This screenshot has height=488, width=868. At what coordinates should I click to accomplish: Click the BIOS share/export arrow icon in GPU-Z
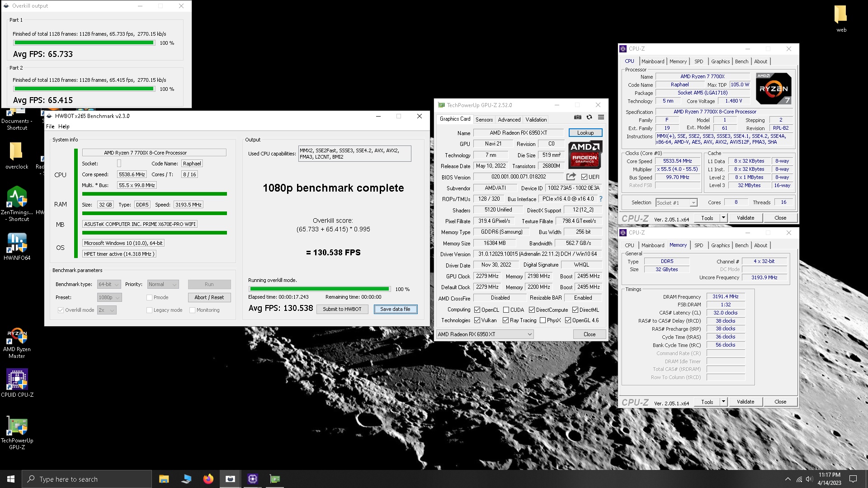[x=571, y=177]
